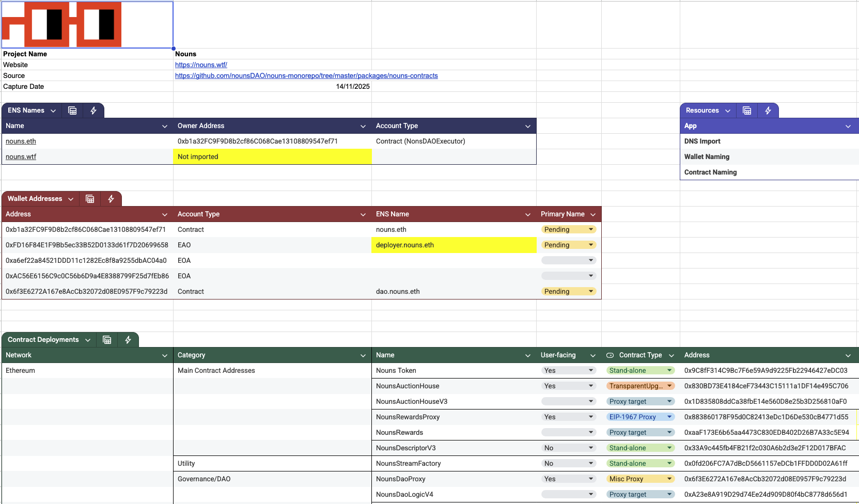The height and width of the screenshot is (504, 859).
Task: Click the Contract Deployments table grid icon
Action: 107,340
